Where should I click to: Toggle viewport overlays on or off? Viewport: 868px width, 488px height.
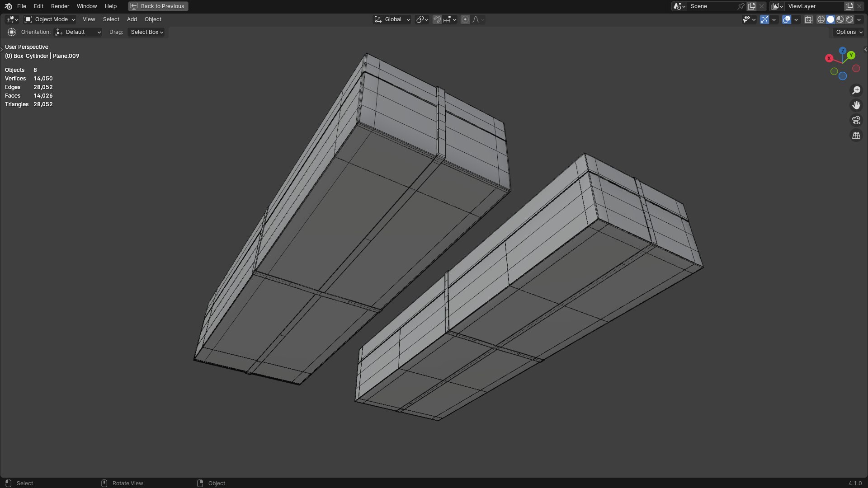point(787,19)
